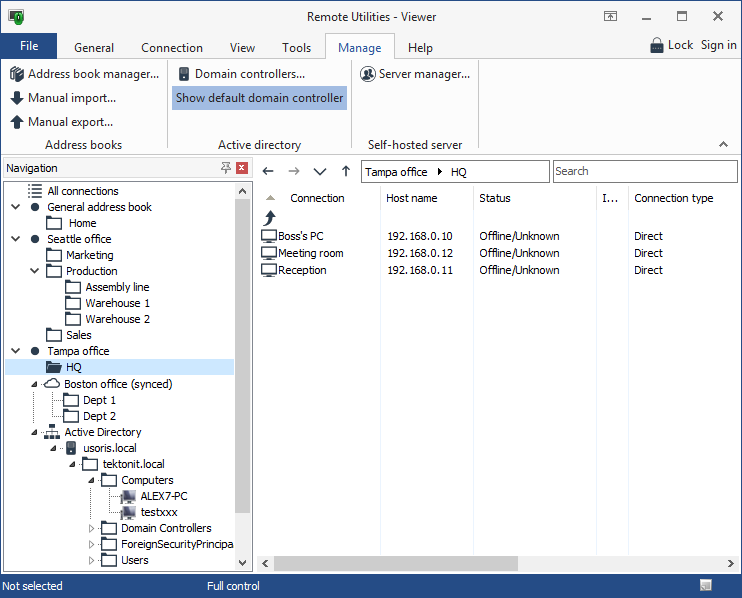Open the Domain controllers dialog
The width and height of the screenshot is (742, 598).
tap(242, 74)
